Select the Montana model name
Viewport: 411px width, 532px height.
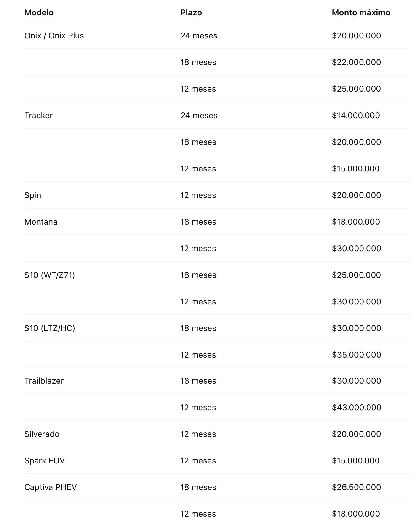pyautogui.click(x=41, y=222)
